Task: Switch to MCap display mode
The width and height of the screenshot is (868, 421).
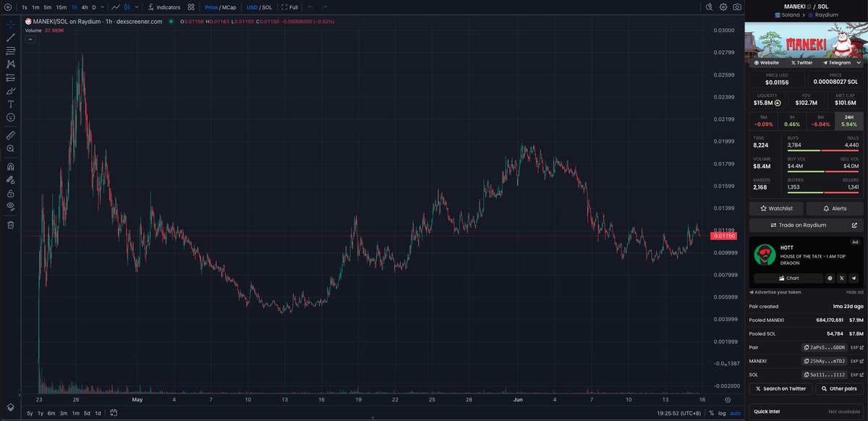Action: [229, 7]
